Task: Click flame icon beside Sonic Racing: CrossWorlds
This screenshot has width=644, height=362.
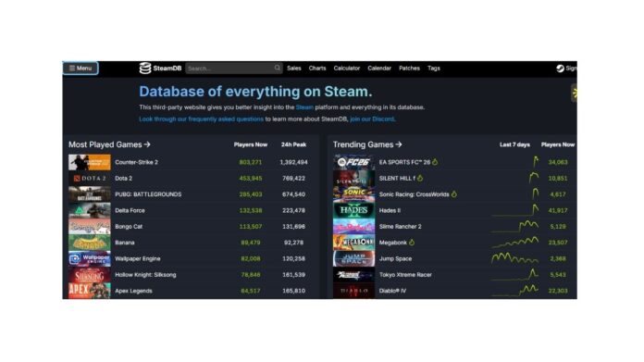Action: 453,193
